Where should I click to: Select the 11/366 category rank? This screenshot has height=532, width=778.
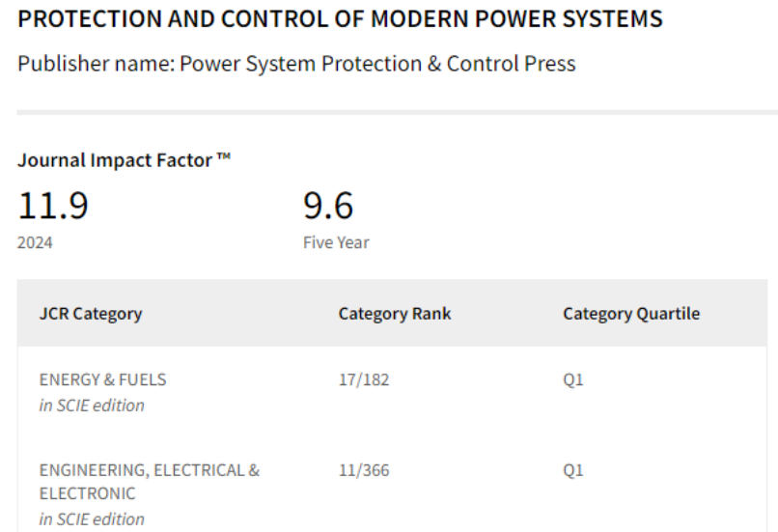[x=364, y=471]
